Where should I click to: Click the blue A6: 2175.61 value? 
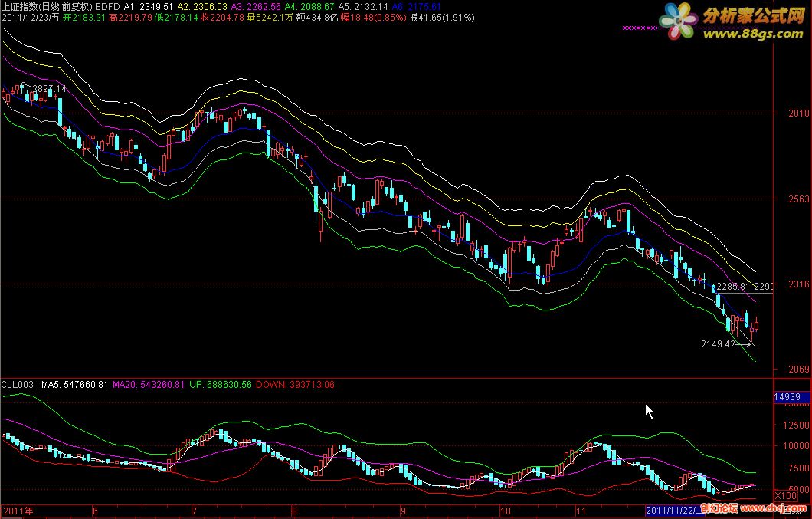pos(417,7)
